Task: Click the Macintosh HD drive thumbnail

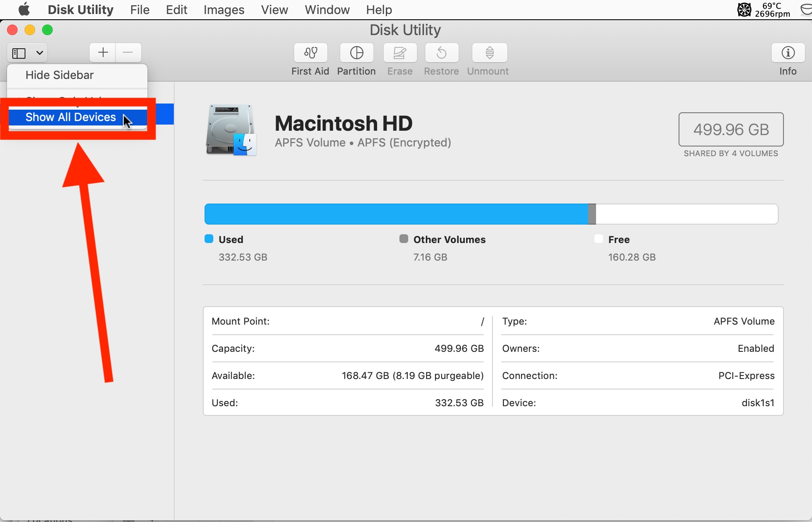Action: point(230,129)
